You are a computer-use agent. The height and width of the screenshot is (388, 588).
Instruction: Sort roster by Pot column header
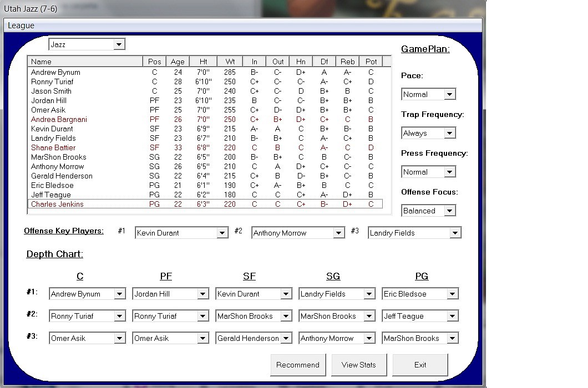371,62
